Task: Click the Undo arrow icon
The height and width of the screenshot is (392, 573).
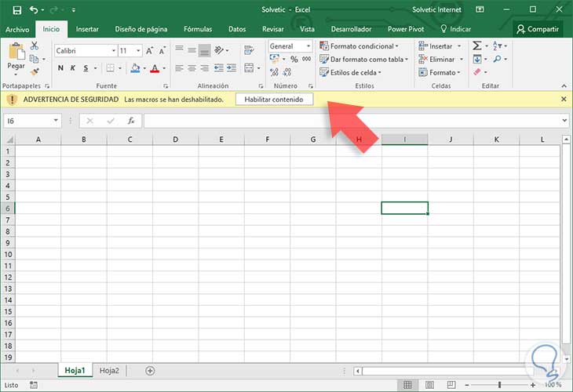Action: coord(34,10)
